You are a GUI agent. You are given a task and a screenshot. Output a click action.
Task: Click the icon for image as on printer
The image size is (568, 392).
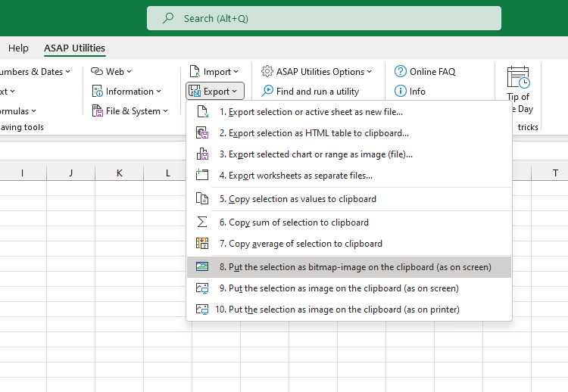(x=202, y=310)
